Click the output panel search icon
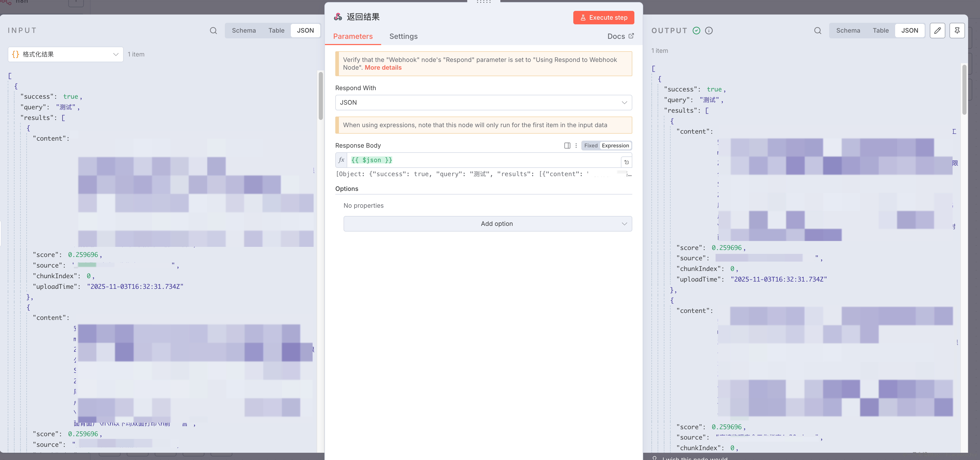The image size is (980, 460). 818,31
